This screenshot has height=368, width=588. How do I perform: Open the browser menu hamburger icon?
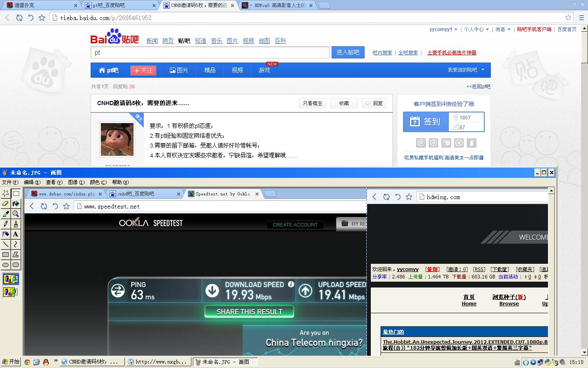pyautogui.click(x=582, y=18)
